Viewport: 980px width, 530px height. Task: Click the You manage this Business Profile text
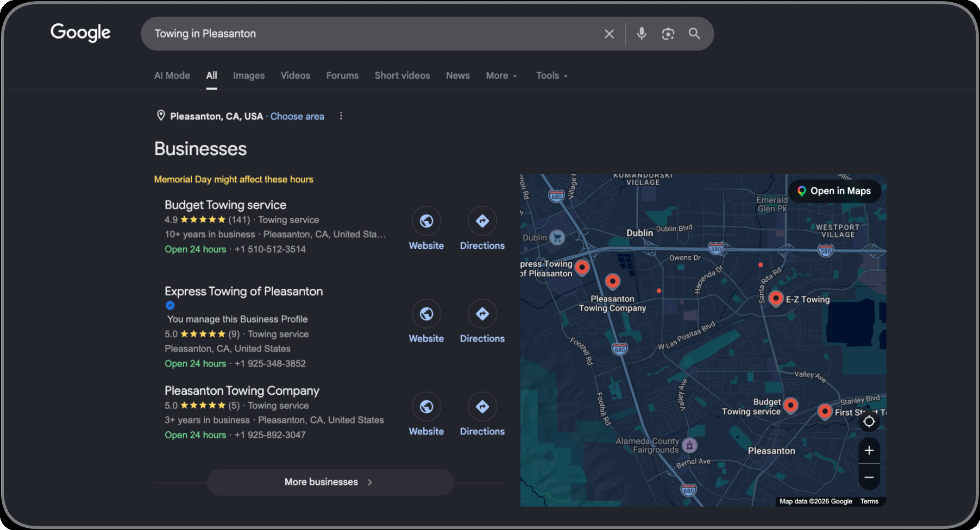point(237,319)
